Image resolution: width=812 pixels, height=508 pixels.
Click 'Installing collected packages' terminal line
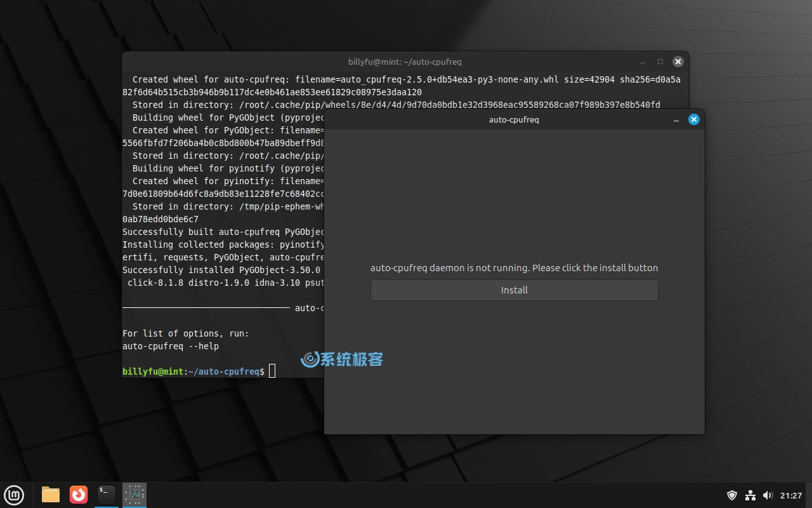pyautogui.click(x=223, y=244)
